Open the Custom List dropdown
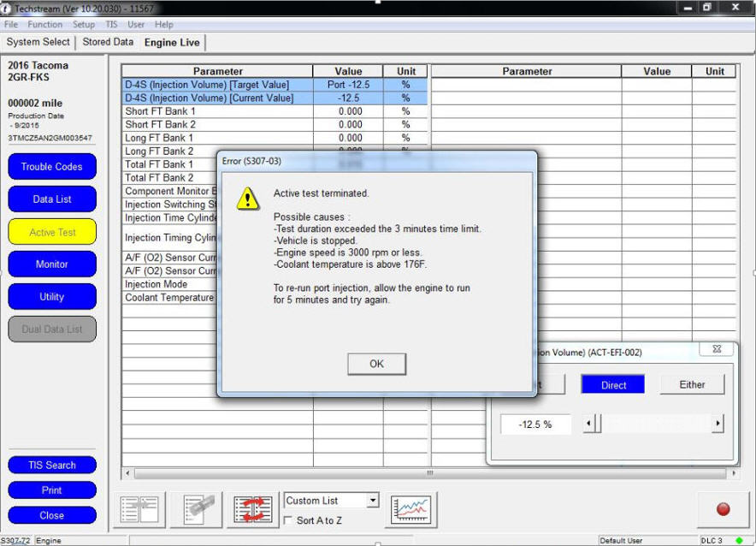The image size is (756, 546). tap(372, 501)
